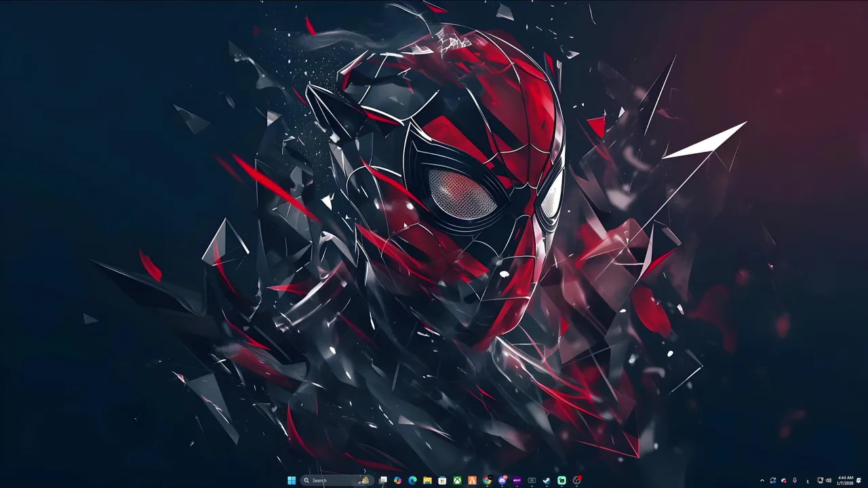Open the Windows Start menu
Screen dimensions: 868x488
pyautogui.click(x=292, y=481)
